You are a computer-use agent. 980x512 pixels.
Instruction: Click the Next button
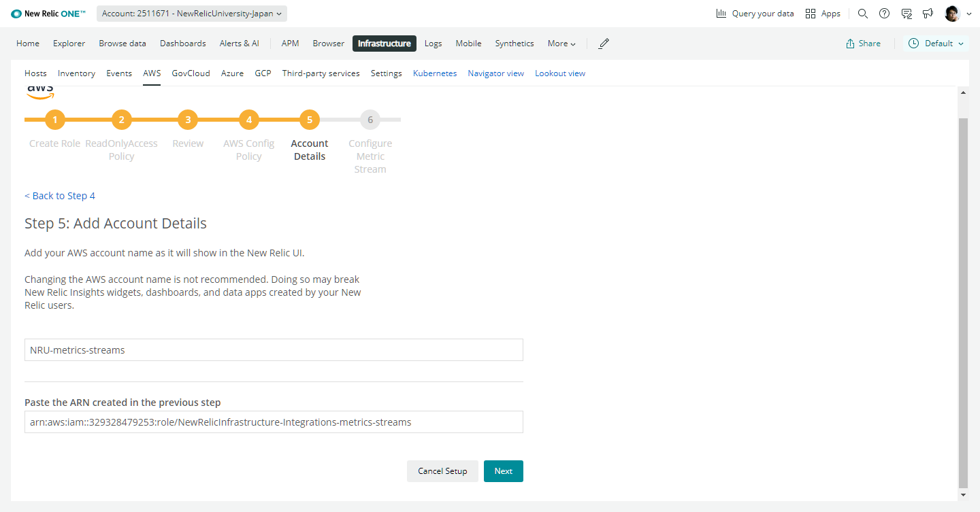tap(504, 471)
